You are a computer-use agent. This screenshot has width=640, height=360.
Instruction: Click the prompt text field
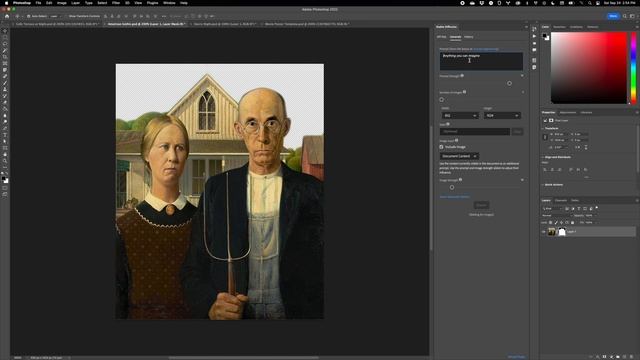point(481,61)
